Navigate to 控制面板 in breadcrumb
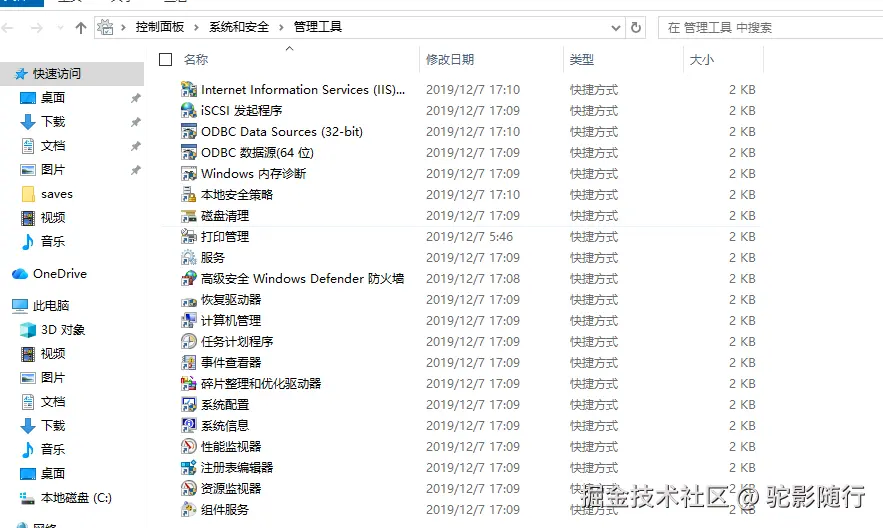This screenshot has width=883, height=528. [x=160, y=27]
